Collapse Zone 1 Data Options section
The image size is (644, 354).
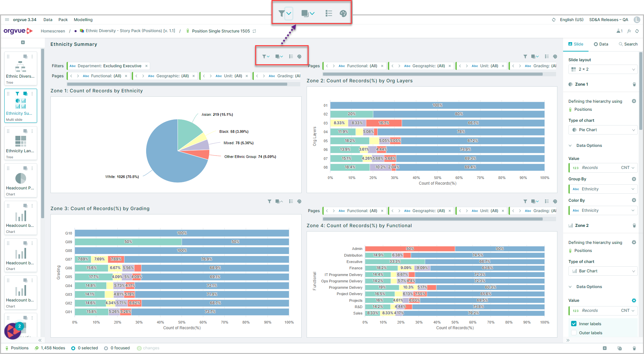click(570, 146)
